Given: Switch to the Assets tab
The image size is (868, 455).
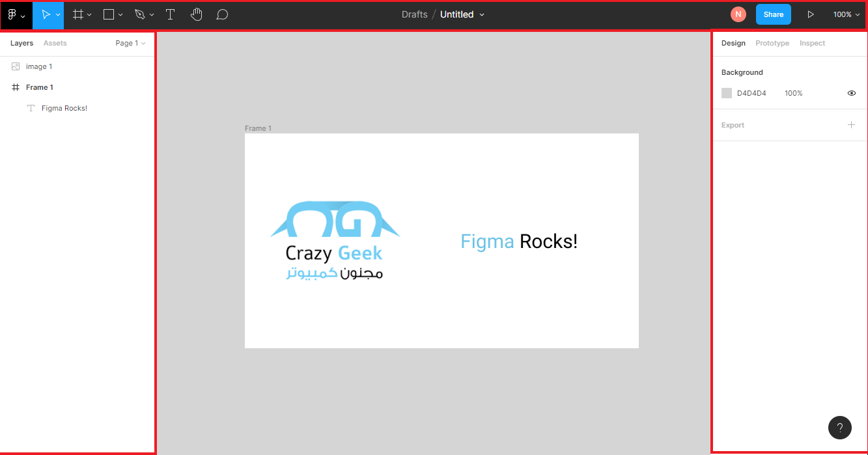Looking at the screenshot, I should coord(55,43).
